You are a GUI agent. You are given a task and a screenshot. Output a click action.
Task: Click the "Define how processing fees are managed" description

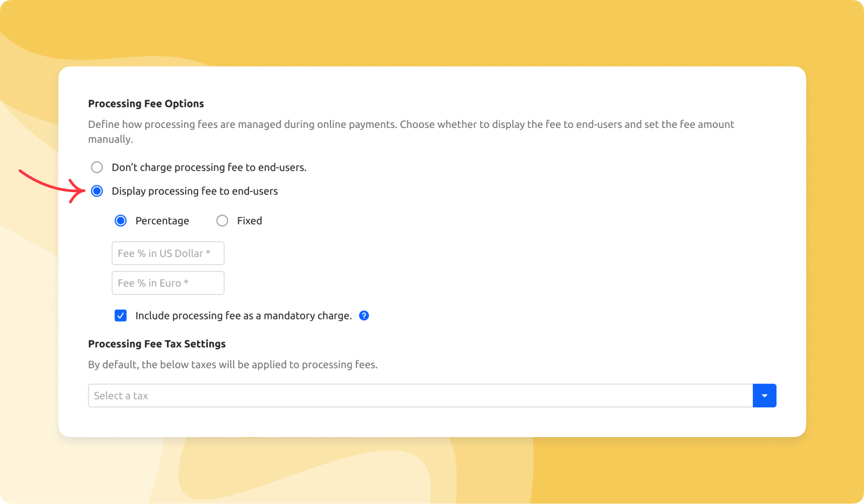click(410, 125)
